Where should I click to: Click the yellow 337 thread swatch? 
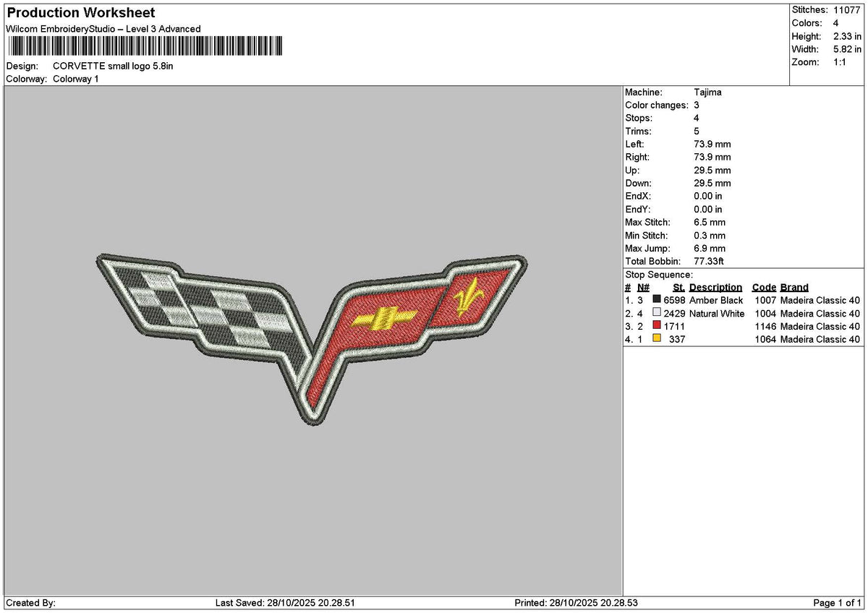click(657, 339)
